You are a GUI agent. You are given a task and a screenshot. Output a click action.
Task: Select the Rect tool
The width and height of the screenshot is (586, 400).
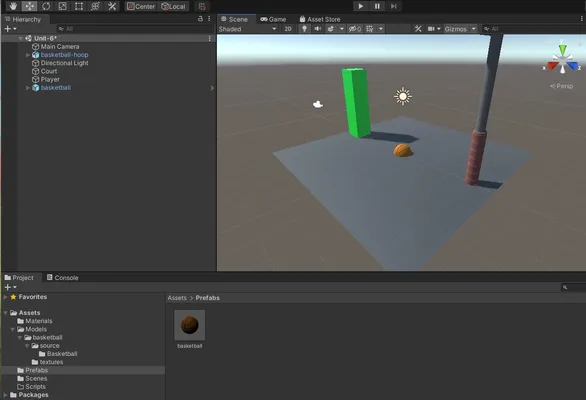coord(79,6)
